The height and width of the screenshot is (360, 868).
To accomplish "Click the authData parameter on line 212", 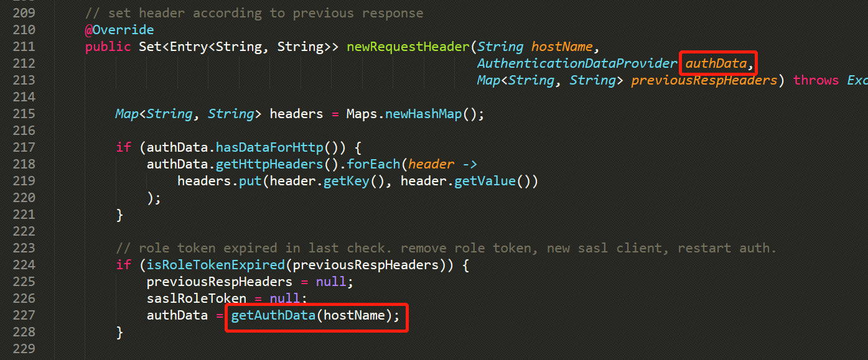I will (x=716, y=63).
